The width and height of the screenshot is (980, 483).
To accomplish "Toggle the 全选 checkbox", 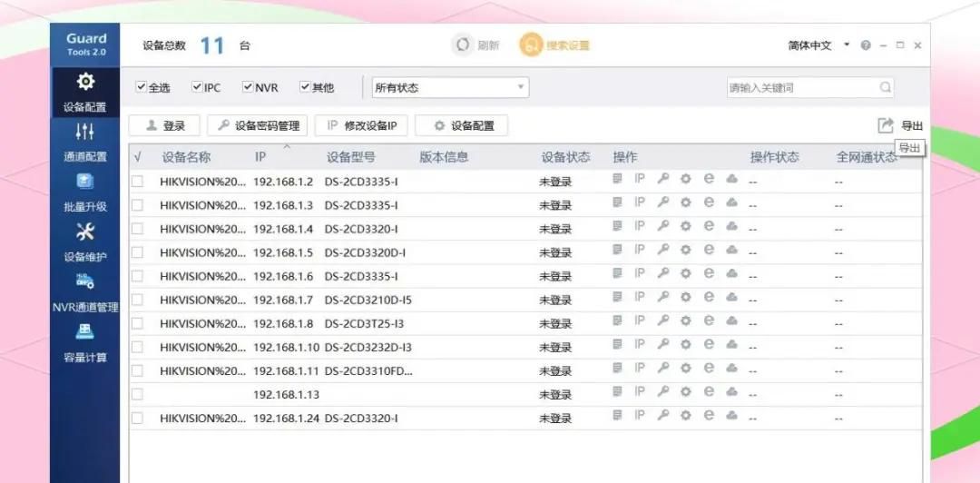I will [142, 87].
